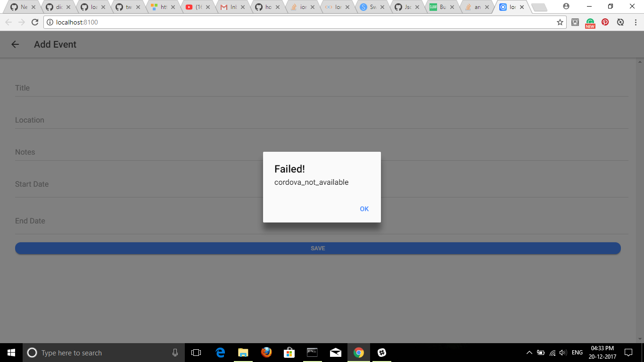Bookmark this page with the star icon

point(560,22)
